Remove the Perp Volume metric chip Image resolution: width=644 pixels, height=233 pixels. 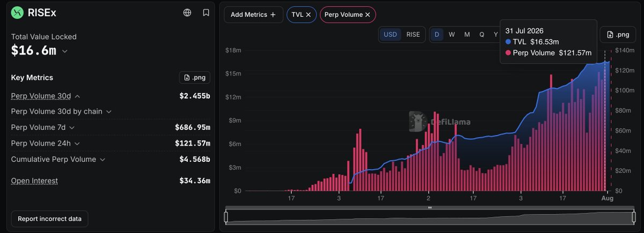pyautogui.click(x=368, y=15)
